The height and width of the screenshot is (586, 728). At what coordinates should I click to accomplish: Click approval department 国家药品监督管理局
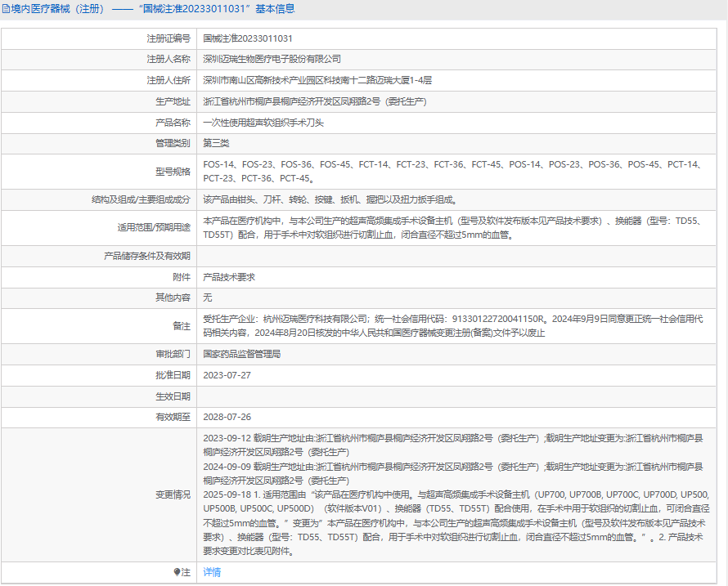click(241, 354)
